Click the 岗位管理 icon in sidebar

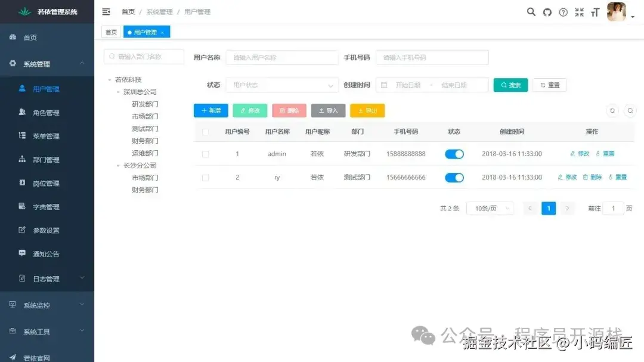[x=22, y=182]
